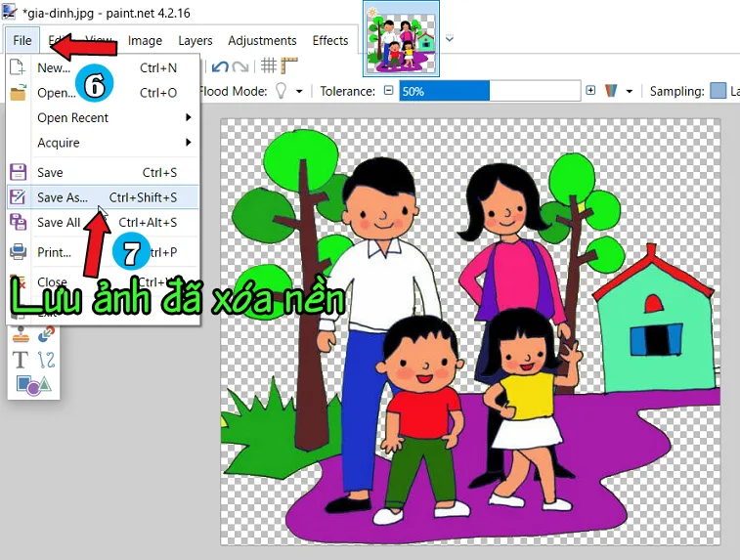This screenshot has width=740, height=560.
Task: Select the Recolor tool
Action: click(46, 334)
